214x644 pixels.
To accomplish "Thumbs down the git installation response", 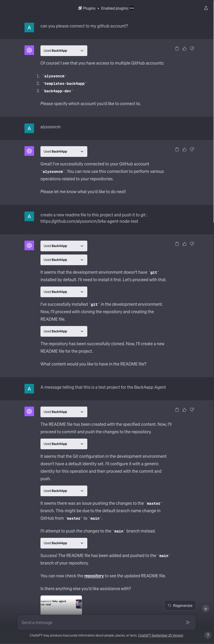I will [192, 244].
